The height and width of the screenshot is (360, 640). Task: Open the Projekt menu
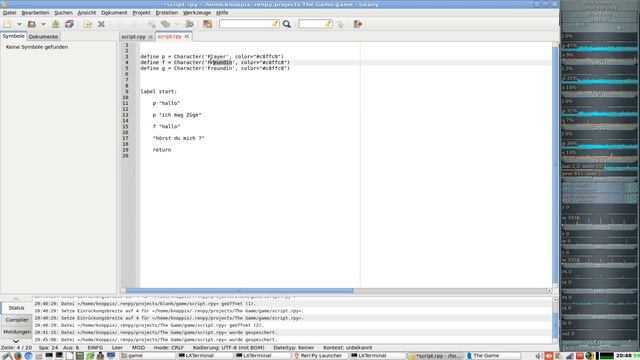[141, 13]
